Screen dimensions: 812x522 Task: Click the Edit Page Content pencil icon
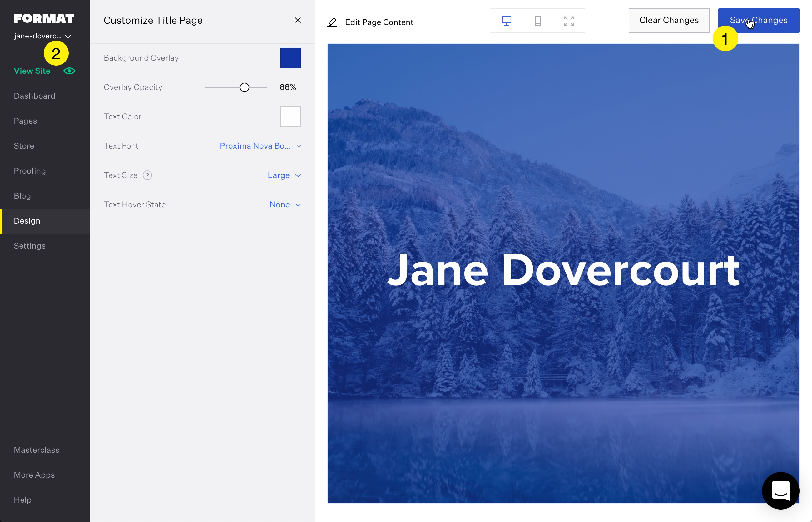[x=332, y=22]
